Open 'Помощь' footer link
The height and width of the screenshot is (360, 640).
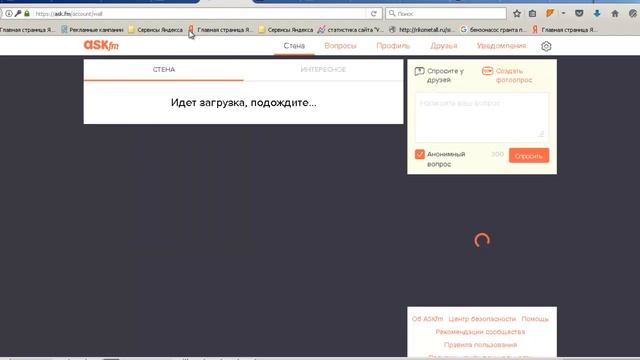(535, 319)
